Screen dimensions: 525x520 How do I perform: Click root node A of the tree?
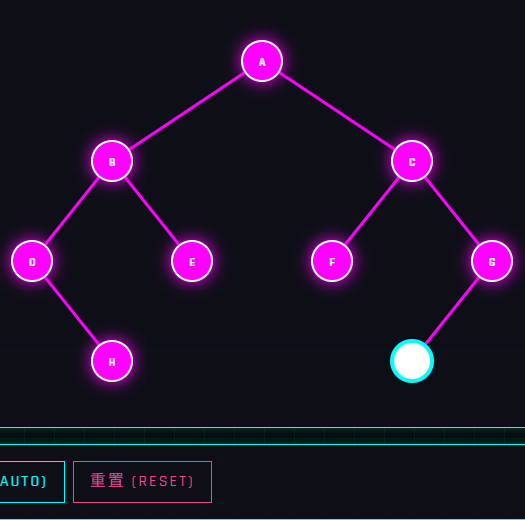[262, 61]
